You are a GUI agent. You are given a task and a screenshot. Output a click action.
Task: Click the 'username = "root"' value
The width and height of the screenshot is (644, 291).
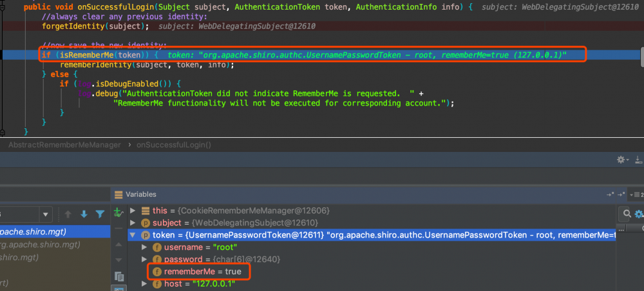(225, 247)
